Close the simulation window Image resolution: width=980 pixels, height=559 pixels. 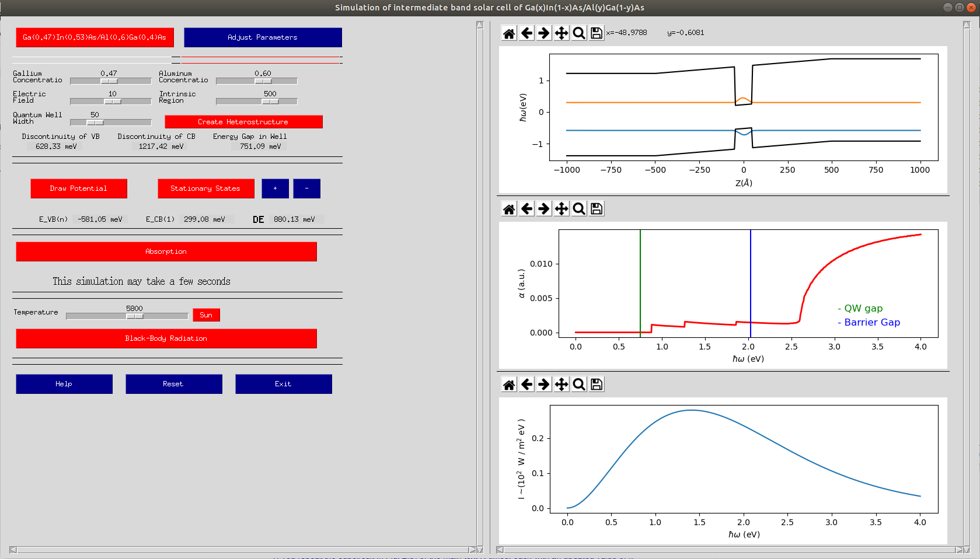[x=971, y=8]
